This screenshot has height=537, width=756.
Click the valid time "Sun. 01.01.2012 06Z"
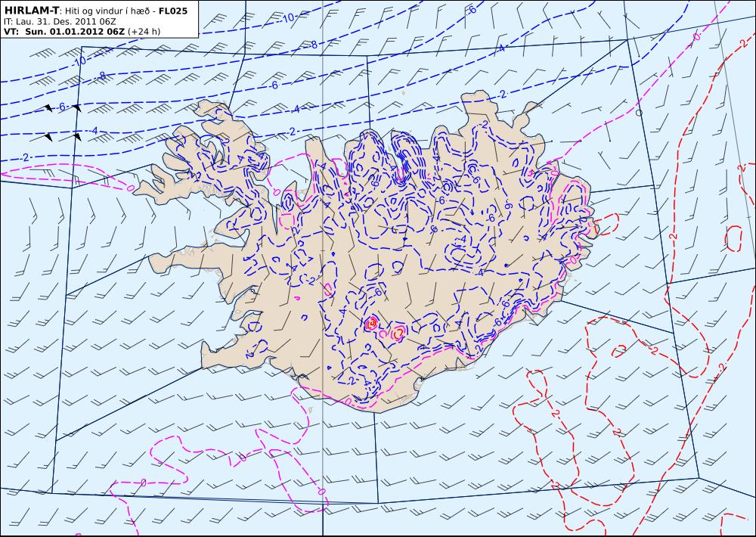[75, 31]
